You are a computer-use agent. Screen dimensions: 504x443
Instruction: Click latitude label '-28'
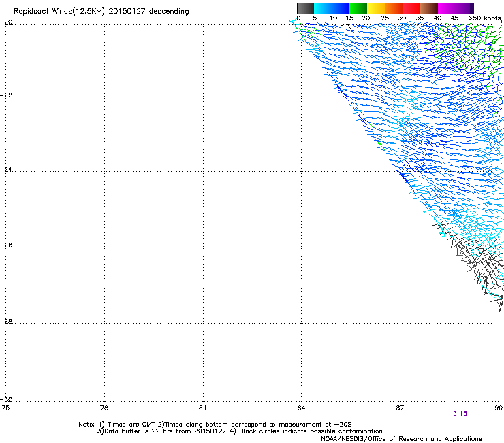coord(6,322)
